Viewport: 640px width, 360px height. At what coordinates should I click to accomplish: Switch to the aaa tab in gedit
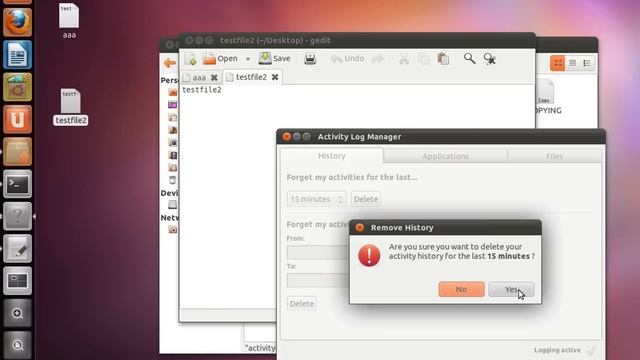[x=199, y=77]
